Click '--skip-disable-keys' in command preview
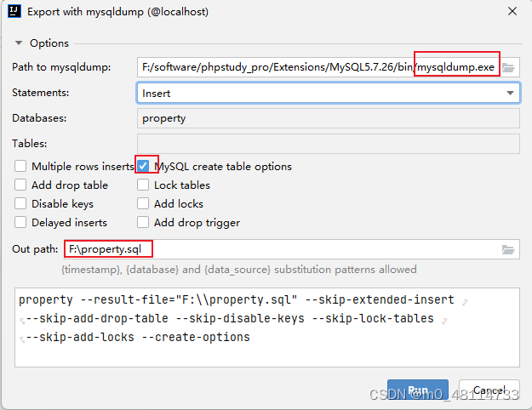 tap(240, 318)
